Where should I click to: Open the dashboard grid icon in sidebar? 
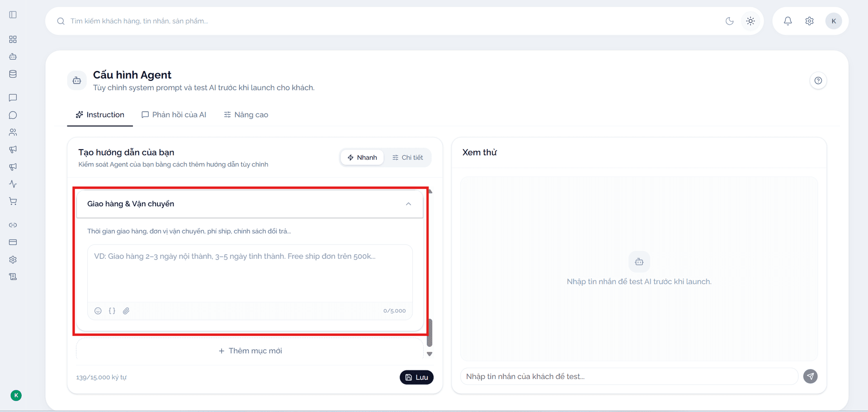(x=13, y=39)
